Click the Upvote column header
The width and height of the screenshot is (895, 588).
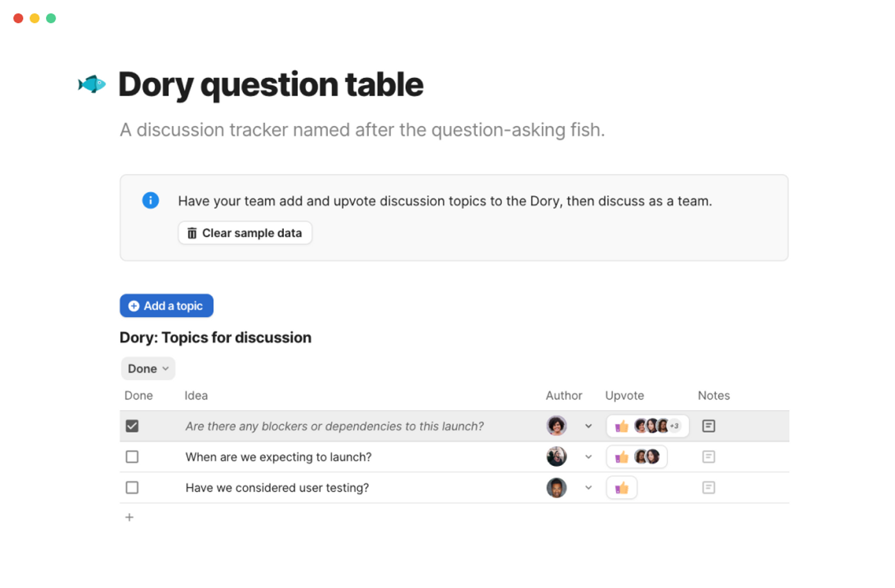tap(625, 396)
